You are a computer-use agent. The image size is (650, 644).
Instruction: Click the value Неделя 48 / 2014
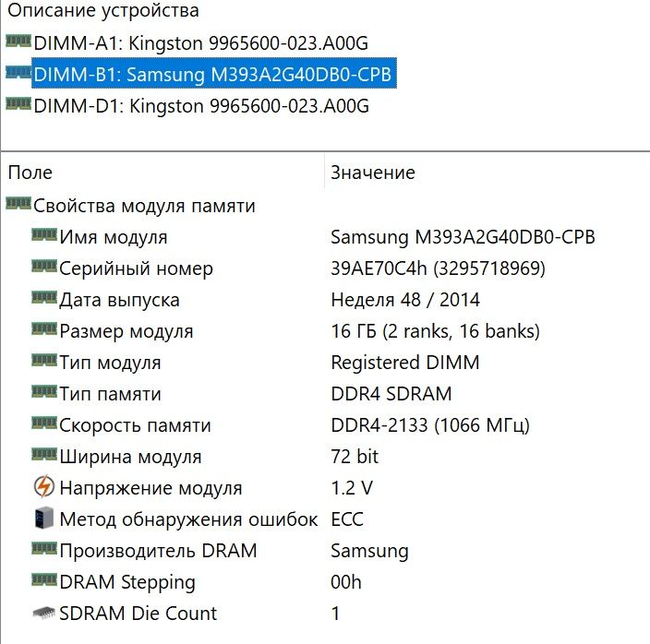[x=405, y=300]
